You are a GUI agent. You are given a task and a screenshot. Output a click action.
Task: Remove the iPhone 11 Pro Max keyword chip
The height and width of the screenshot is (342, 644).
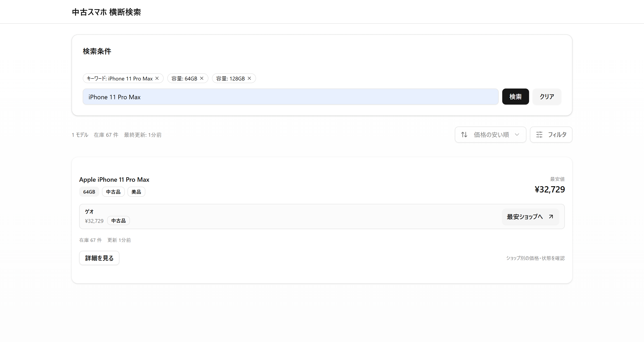[157, 78]
